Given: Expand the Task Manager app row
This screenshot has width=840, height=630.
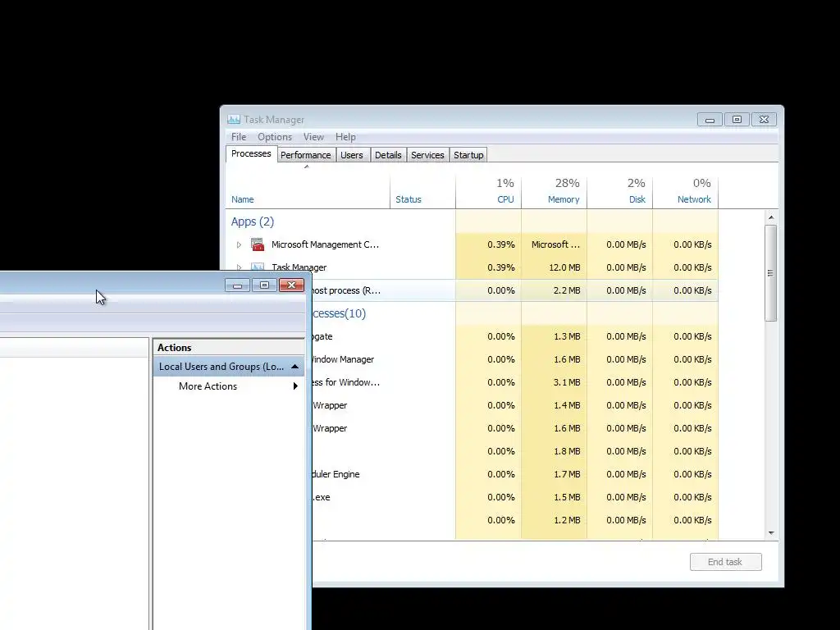Looking at the screenshot, I should [239, 267].
